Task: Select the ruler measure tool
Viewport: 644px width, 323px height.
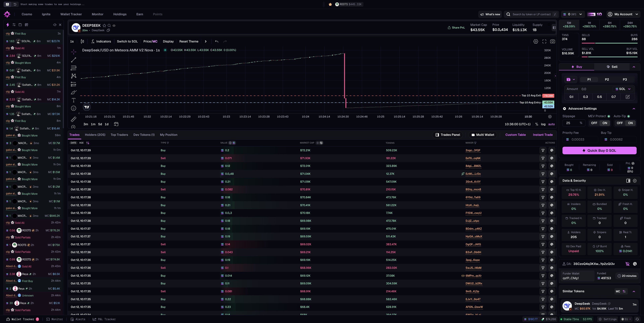Action: point(73,119)
